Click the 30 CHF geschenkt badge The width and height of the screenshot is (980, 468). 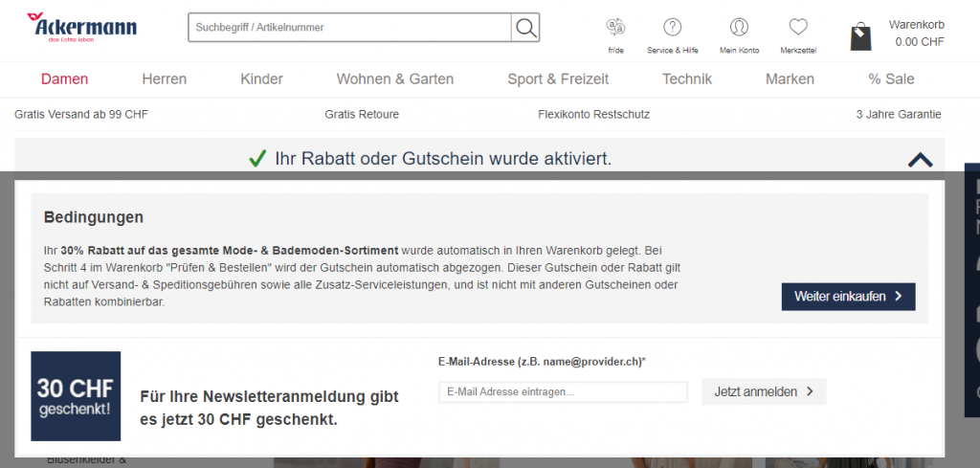point(76,396)
